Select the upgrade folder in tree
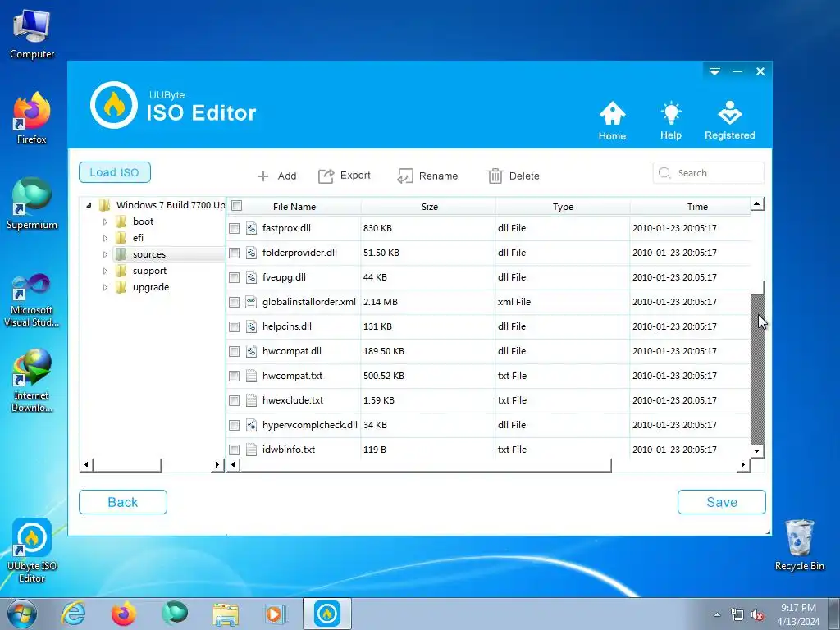This screenshot has width=840, height=630. pos(151,287)
